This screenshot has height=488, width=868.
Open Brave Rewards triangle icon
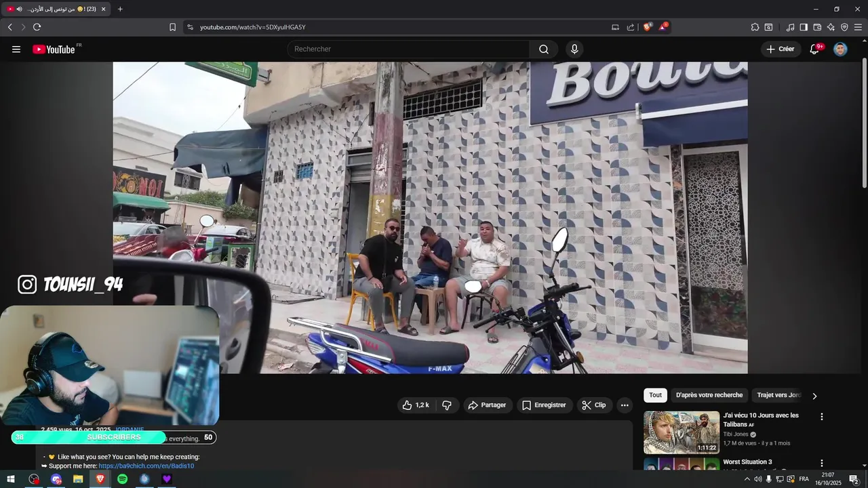pyautogui.click(x=663, y=27)
